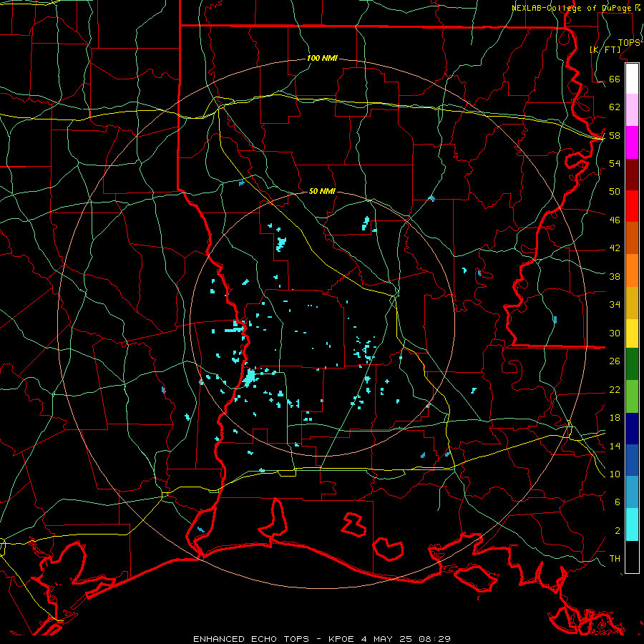Screen dimensions: 644x644
Task: Select the light green legend swatch
Action: pos(632,396)
